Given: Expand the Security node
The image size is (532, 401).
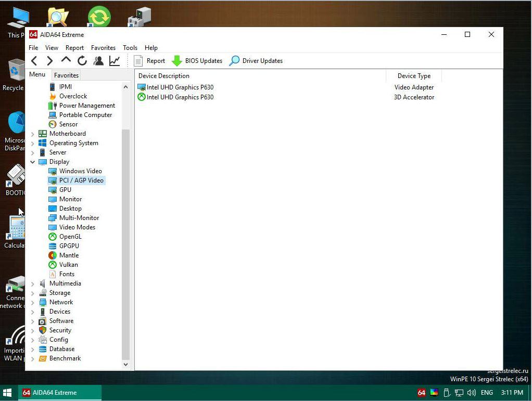Looking at the screenshot, I should [x=33, y=331].
